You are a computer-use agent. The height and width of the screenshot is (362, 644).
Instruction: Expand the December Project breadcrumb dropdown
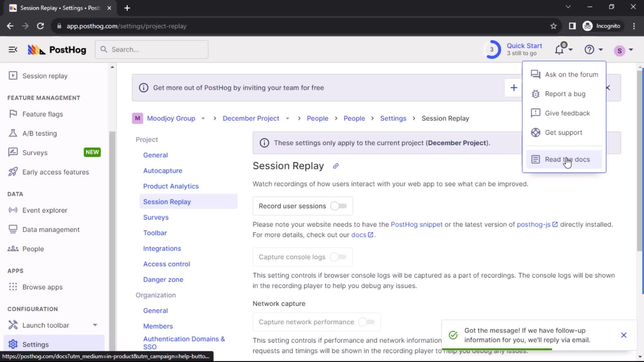(x=287, y=118)
